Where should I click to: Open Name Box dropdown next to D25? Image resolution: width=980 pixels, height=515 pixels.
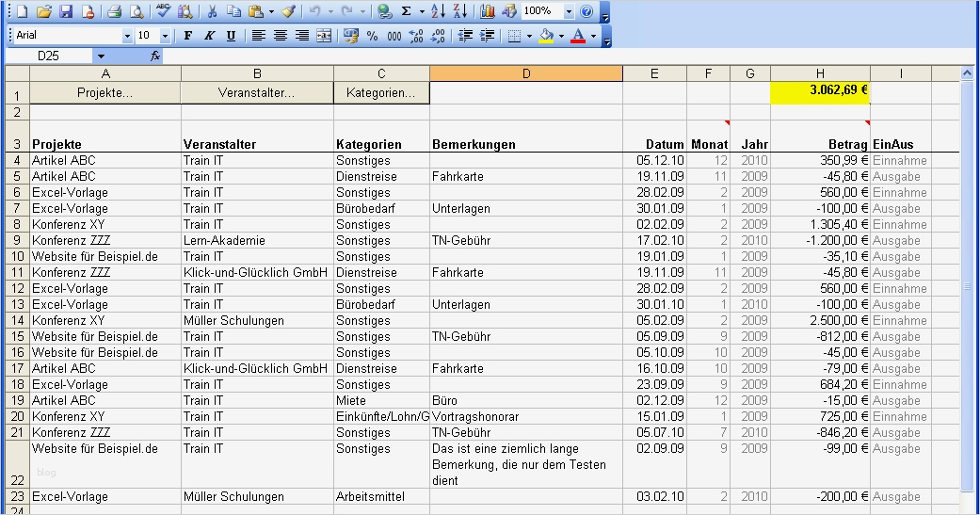[101, 56]
